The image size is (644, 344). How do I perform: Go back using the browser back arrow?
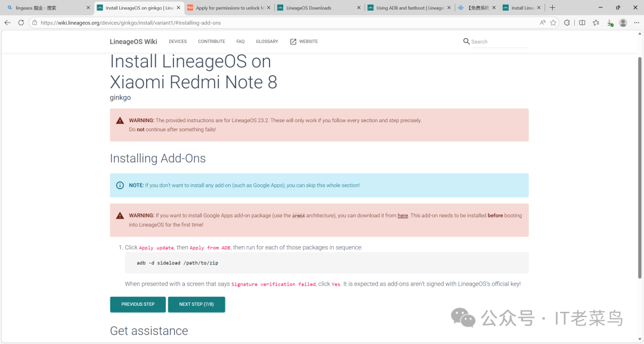pos(8,23)
